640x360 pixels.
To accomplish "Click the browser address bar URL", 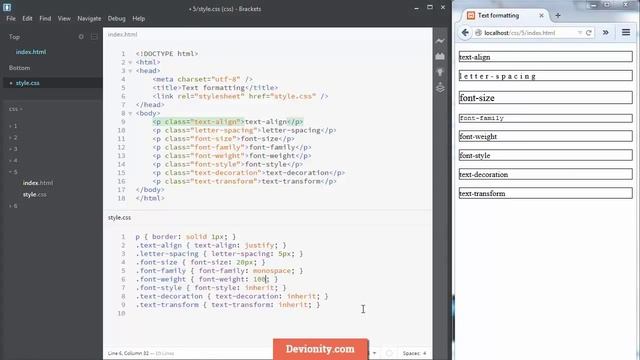I will (x=520, y=33).
